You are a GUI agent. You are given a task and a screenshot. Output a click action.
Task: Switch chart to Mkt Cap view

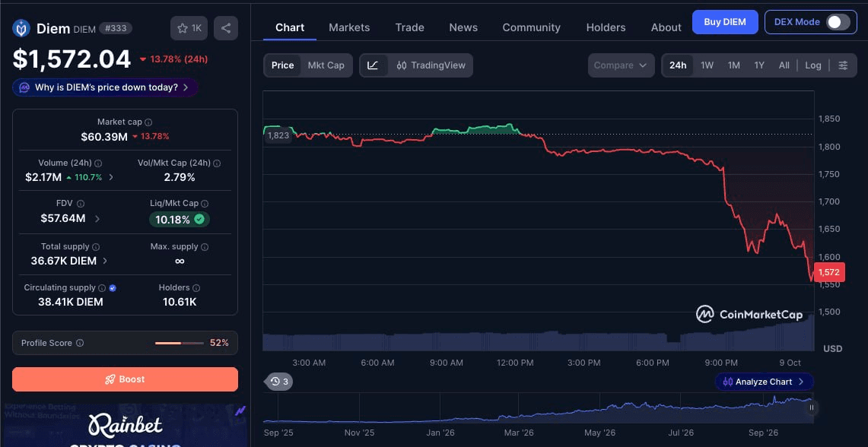[326, 65]
